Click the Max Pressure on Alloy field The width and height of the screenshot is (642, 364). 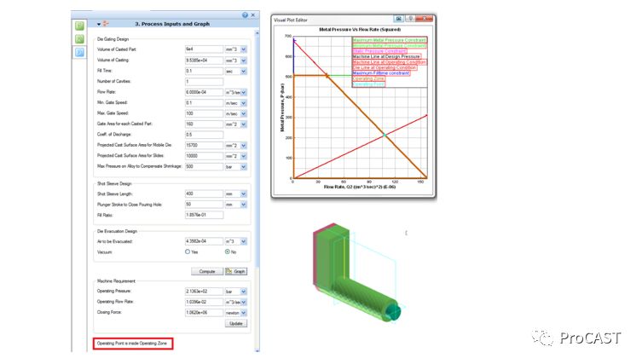point(204,166)
